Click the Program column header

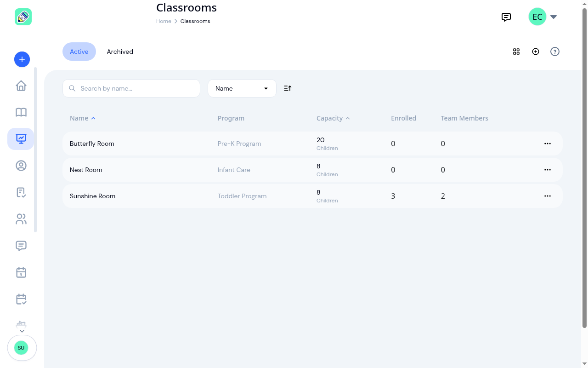pyautogui.click(x=231, y=118)
